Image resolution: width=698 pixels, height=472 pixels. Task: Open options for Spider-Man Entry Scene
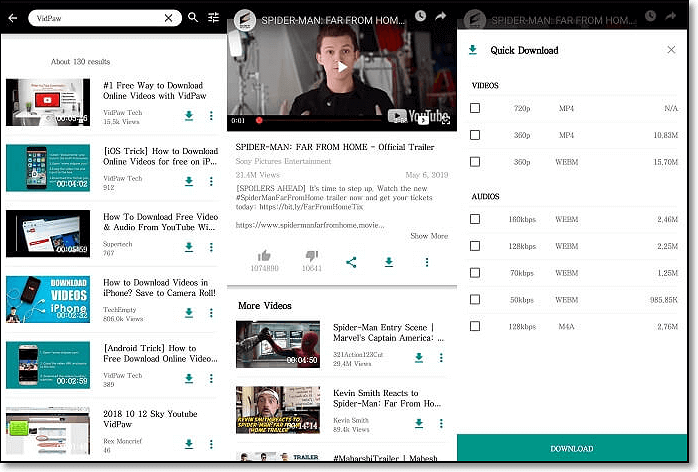click(441, 358)
